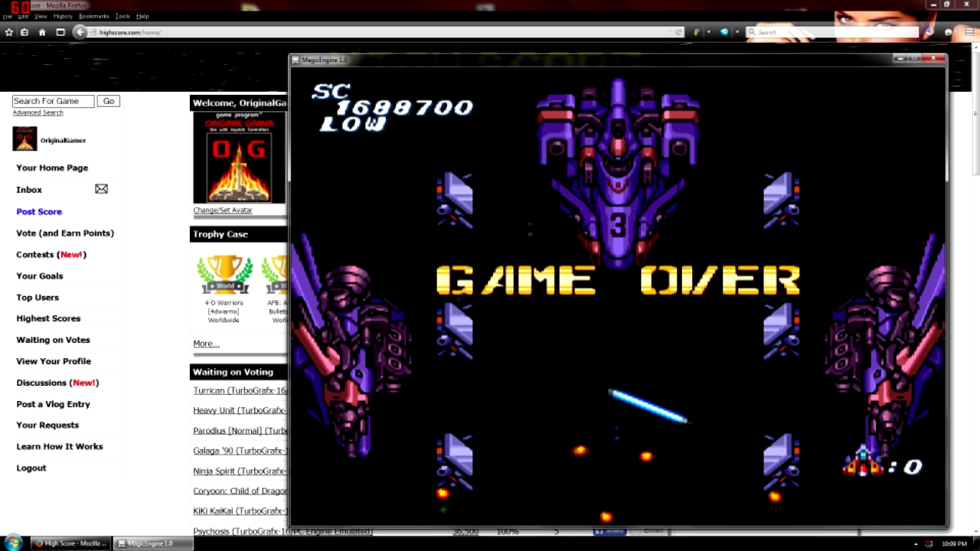Open the Bookmarks menu
This screenshot has height=551, width=980.
tap(93, 16)
